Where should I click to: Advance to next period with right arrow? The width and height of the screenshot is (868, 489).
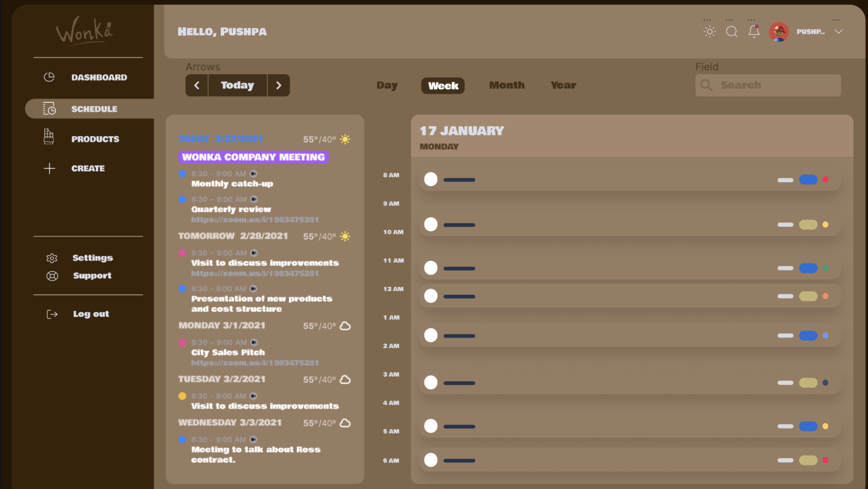tap(279, 85)
